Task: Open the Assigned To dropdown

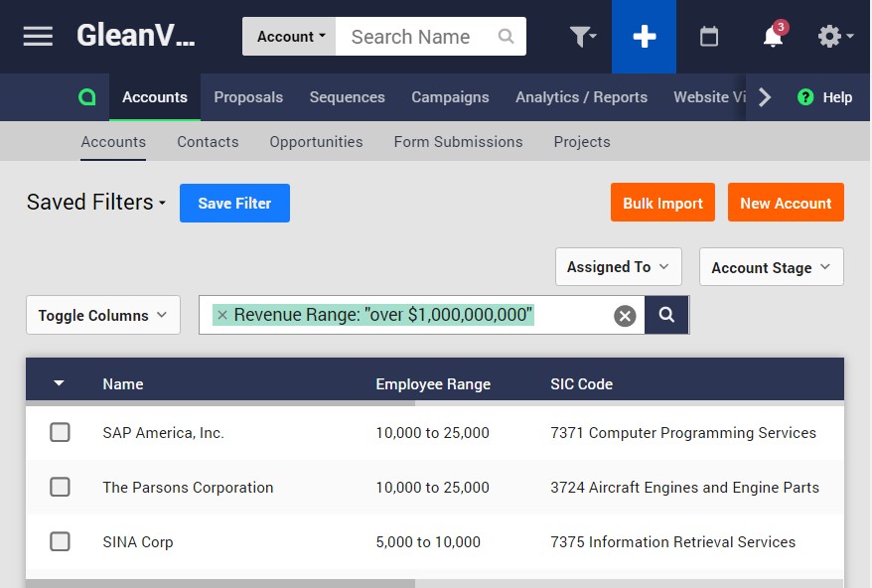Action: (619, 267)
